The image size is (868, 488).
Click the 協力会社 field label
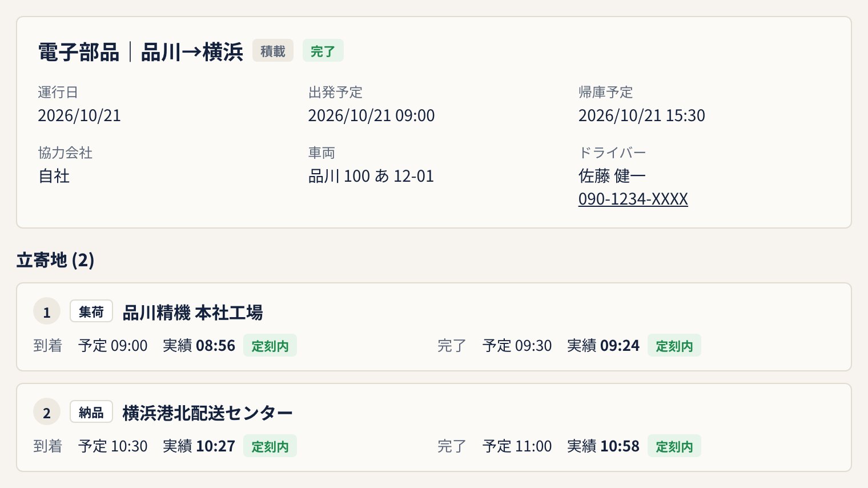pos(65,153)
